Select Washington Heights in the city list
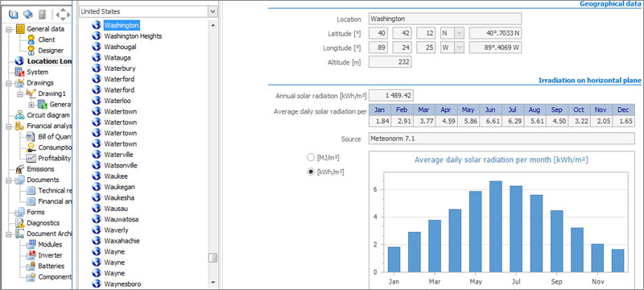 tap(133, 35)
